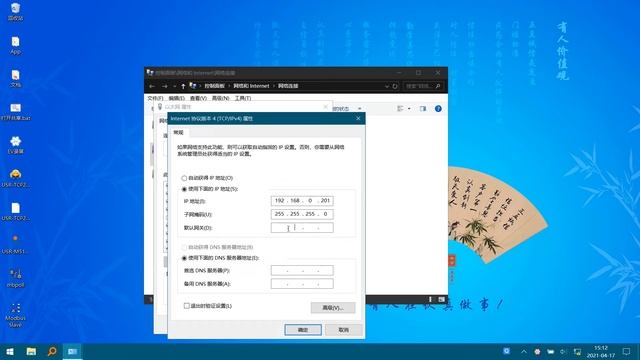The height and width of the screenshot is (360, 640).
Task: Open the Advanced(V)... settings button
Action: click(333, 308)
